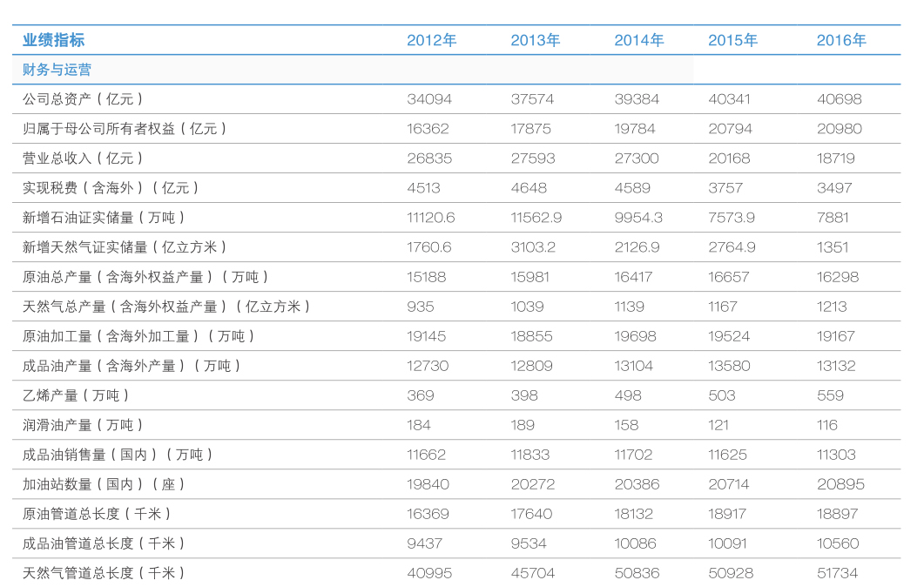Select the 新增石油证实储量 row label

tap(104, 218)
